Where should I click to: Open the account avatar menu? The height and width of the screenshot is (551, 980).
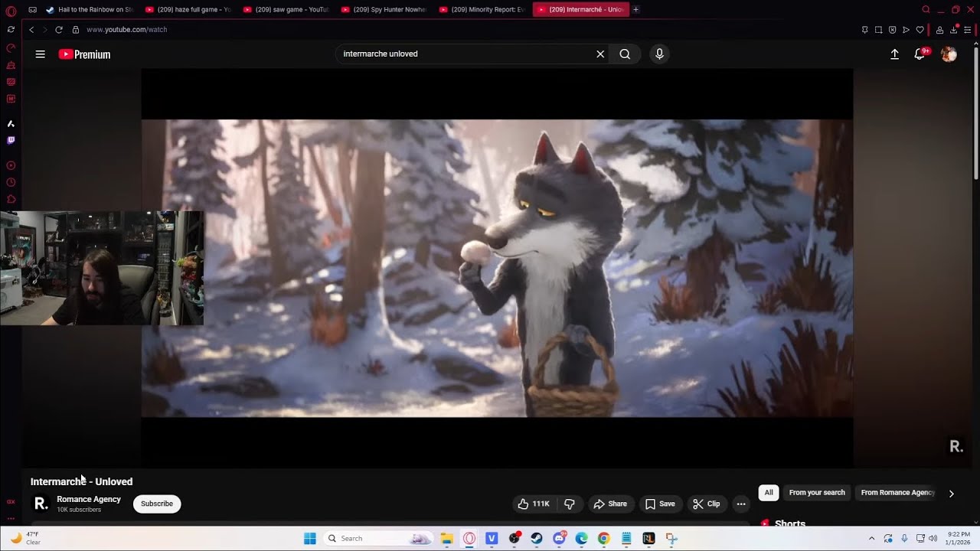pyautogui.click(x=949, y=54)
